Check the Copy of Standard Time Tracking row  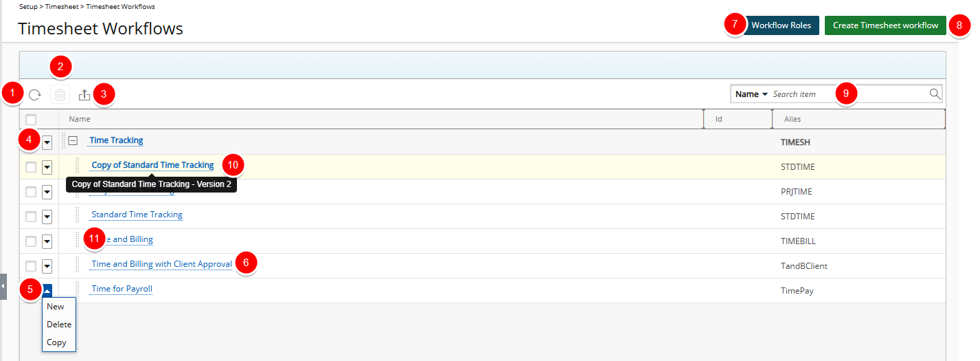[x=31, y=167]
